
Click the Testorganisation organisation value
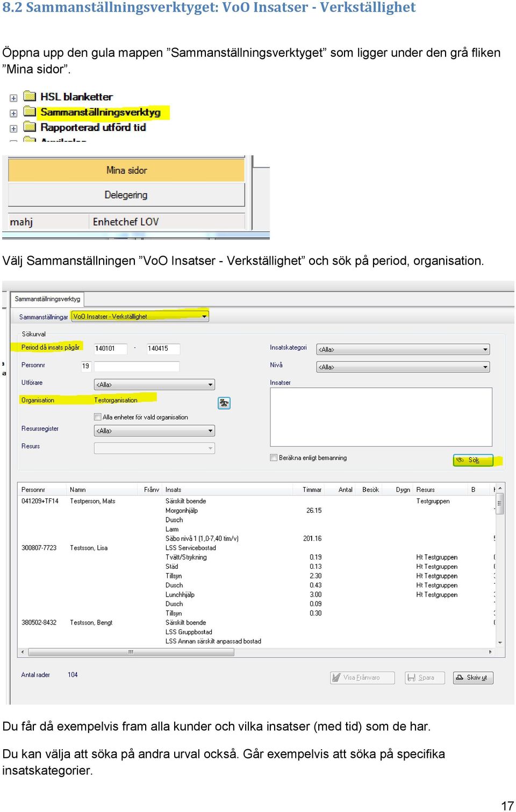point(116,400)
